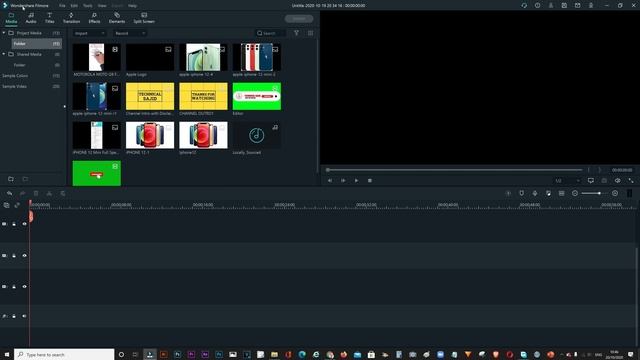
Task: Click the timeline zoom out minus icon
Action: tap(575, 193)
